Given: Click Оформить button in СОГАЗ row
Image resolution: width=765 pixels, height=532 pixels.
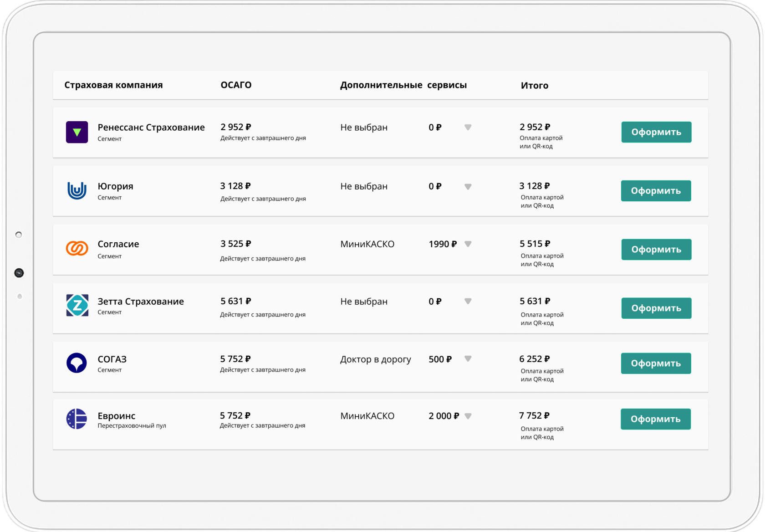Looking at the screenshot, I should coord(656,363).
